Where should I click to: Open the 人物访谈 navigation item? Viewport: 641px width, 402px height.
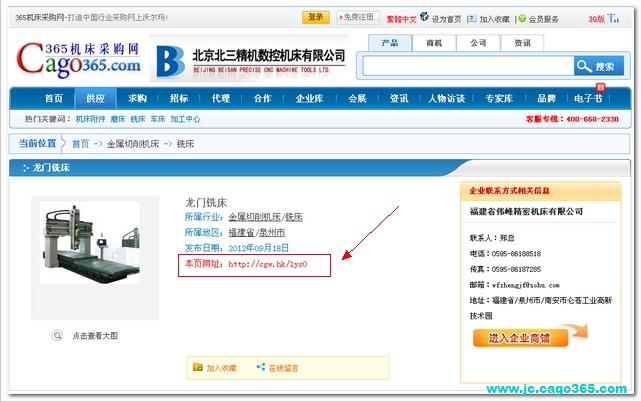tap(446, 99)
